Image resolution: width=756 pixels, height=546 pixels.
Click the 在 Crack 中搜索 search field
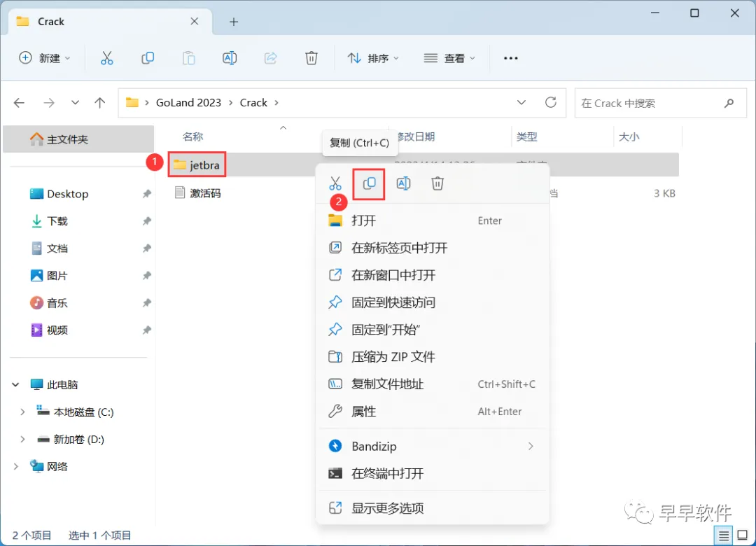click(x=661, y=103)
